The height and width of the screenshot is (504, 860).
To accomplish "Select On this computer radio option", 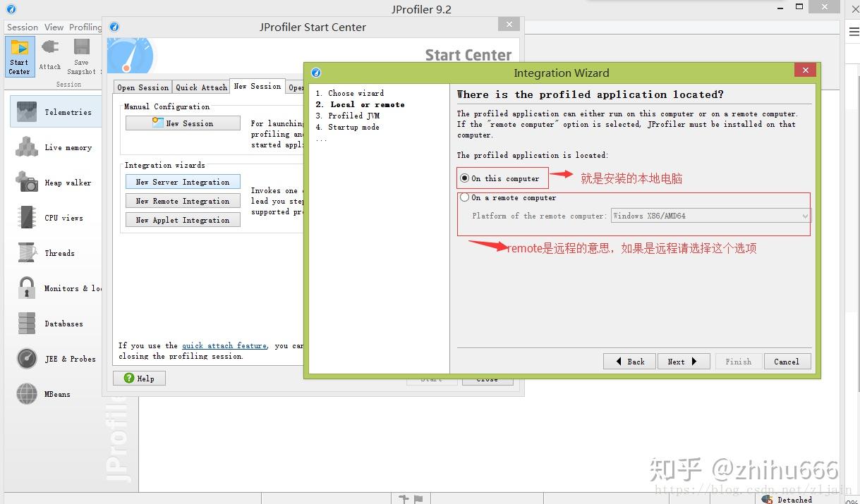I will coord(464,178).
